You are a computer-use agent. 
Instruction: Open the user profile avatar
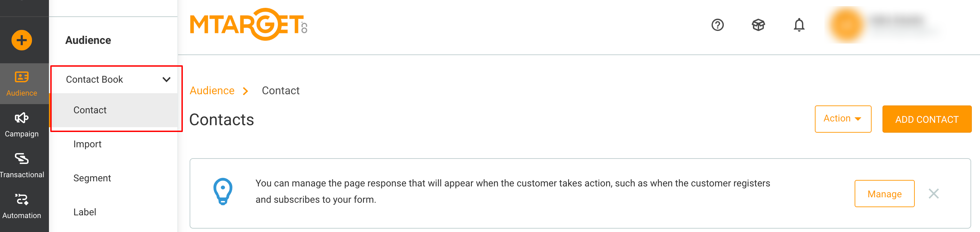point(846,25)
